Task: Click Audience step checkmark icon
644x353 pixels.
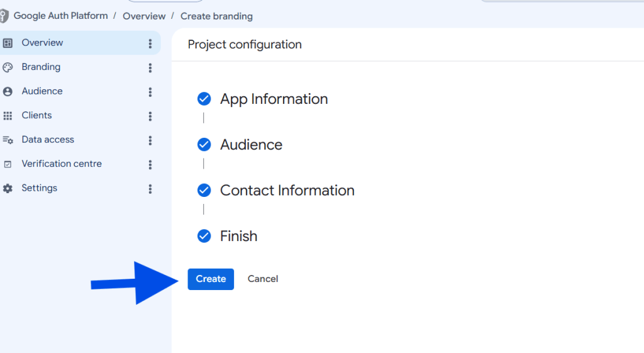Action: (204, 144)
